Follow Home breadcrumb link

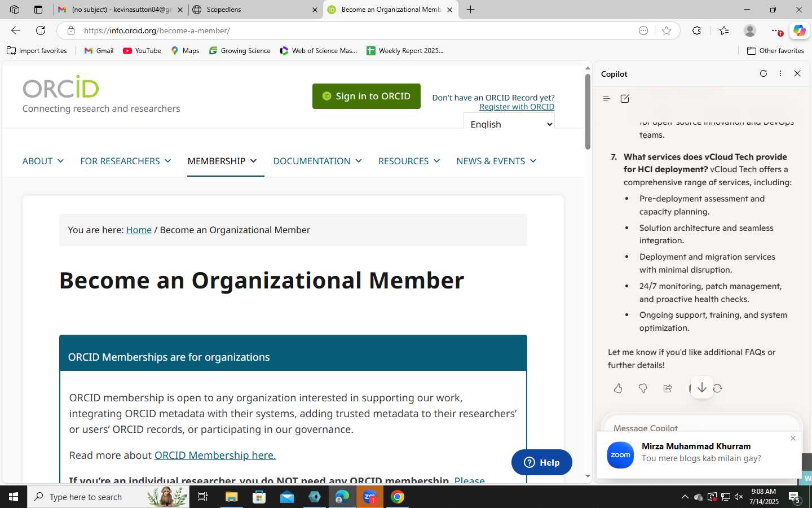click(139, 230)
